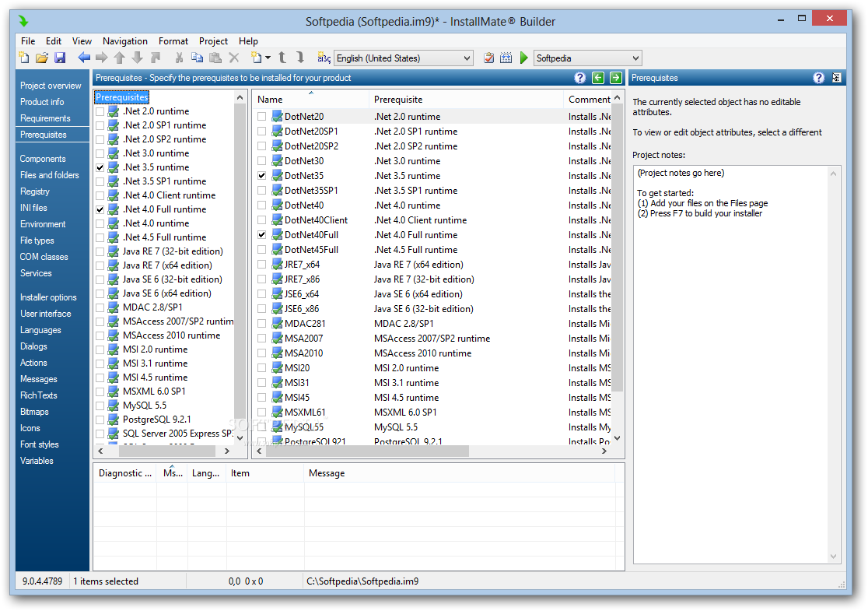Open the Variables page in sidebar

(37, 461)
